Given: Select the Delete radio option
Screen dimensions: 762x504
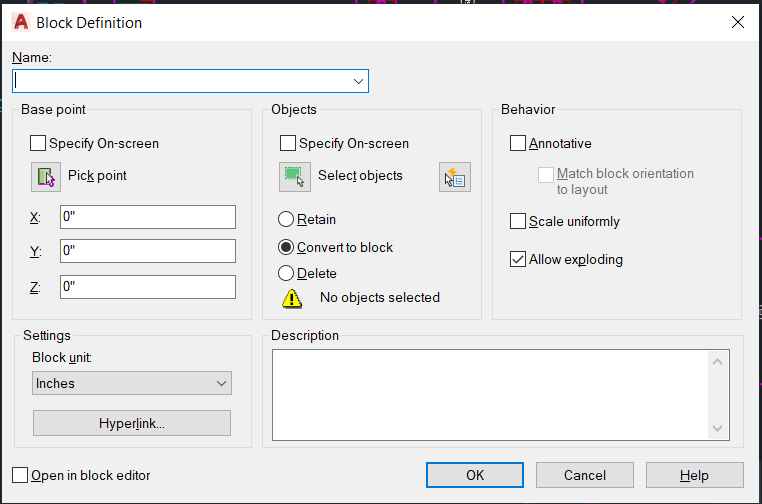Looking at the screenshot, I should [x=286, y=273].
